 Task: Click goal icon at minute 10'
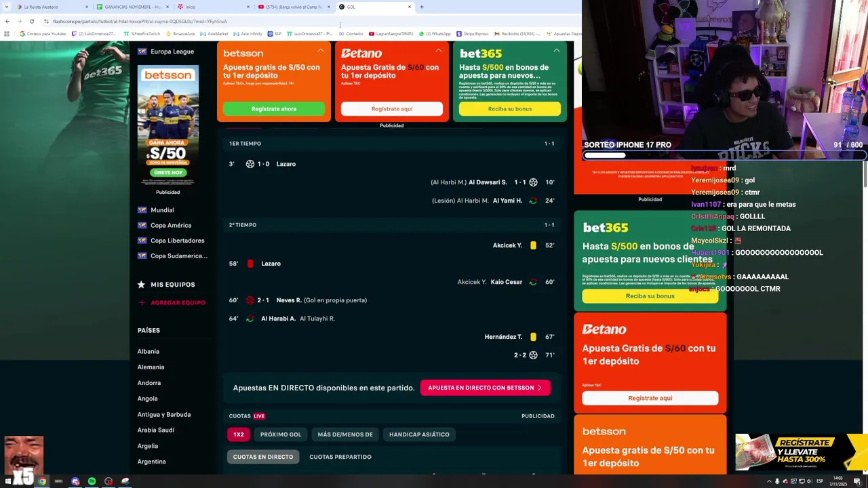533,182
